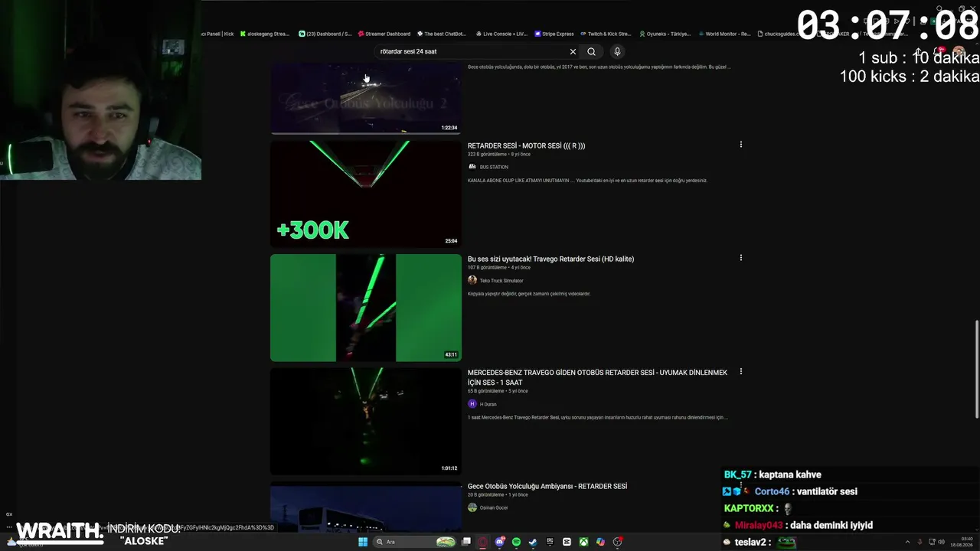Screen dimensions: 980x551
Task: Open the 'World Monitor' bookmark
Action: [x=724, y=34]
